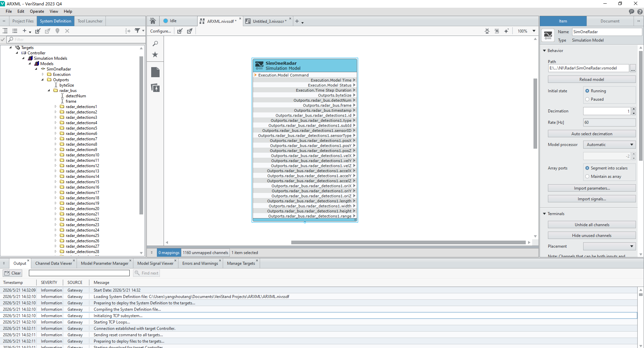Click the Rate [Hz] field
The height and width of the screenshot is (348, 644).
609,122
